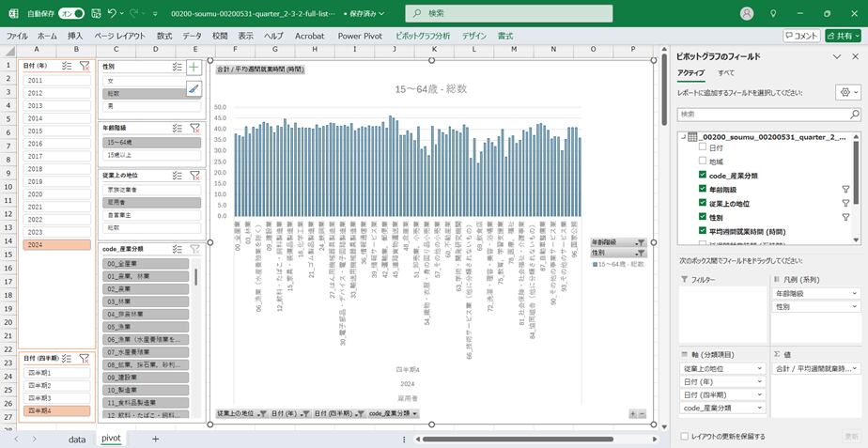The height and width of the screenshot is (448, 868).
Task: Check the 地域 field checkbox
Action: click(703, 162)
